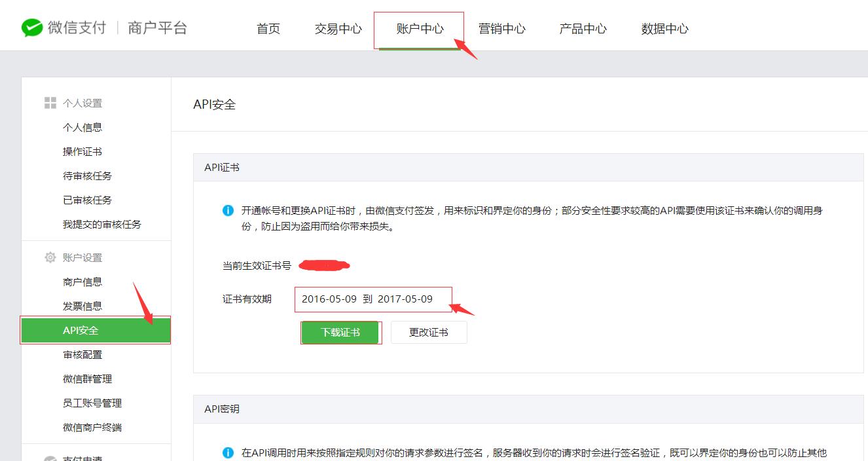Image resolution: width=868 pixels, height=461 pixels.
Task: Open the 首页 tab
Action: pos(268,29)
